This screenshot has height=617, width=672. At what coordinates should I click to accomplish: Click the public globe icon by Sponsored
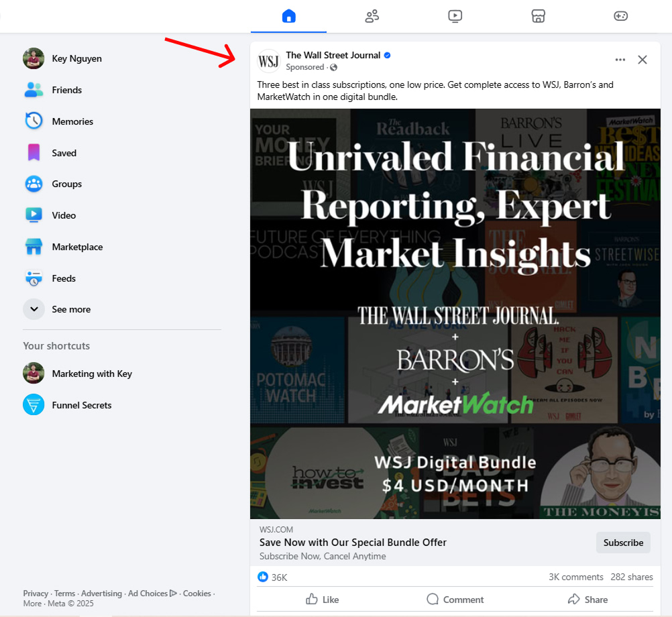click(x=333, y=67)
